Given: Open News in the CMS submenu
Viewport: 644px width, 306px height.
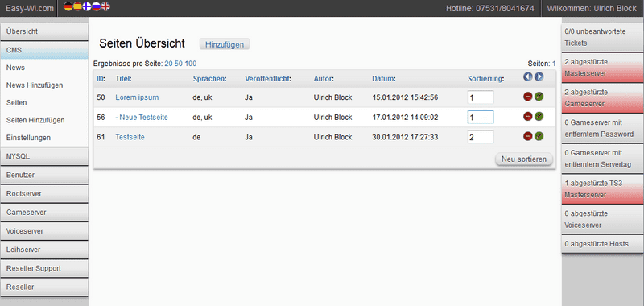Looking at the screenshot, I should click(15, 68).
